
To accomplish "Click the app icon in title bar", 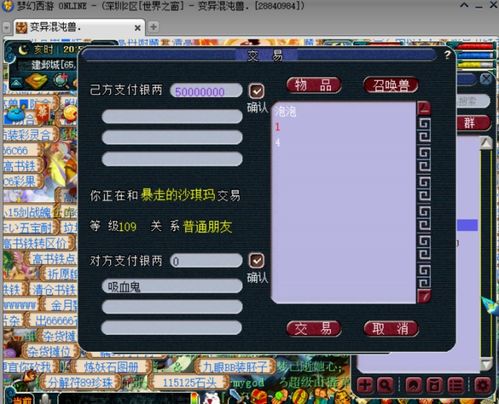I will (7, 6).
